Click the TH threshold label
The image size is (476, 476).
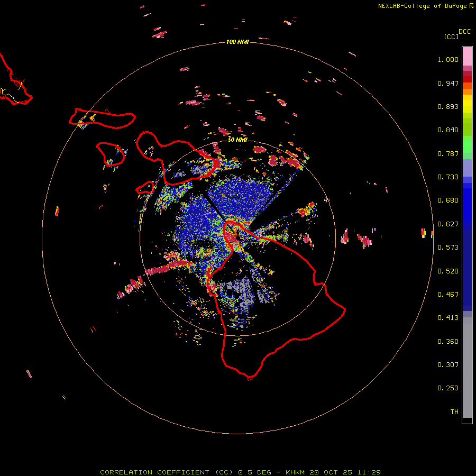454,412
